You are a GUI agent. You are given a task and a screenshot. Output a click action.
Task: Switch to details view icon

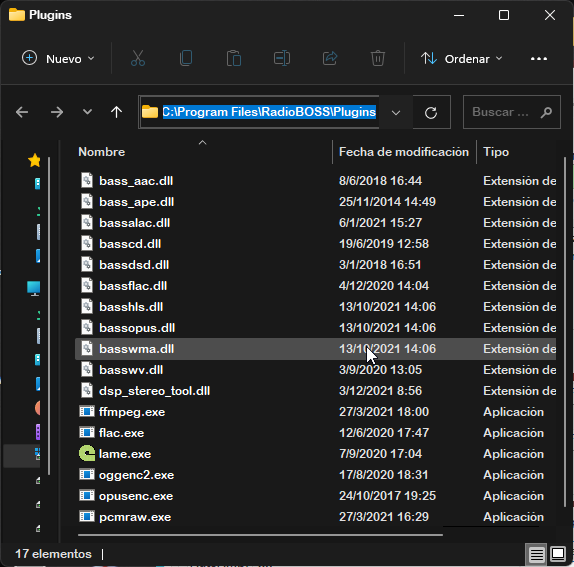click(536, 554)
